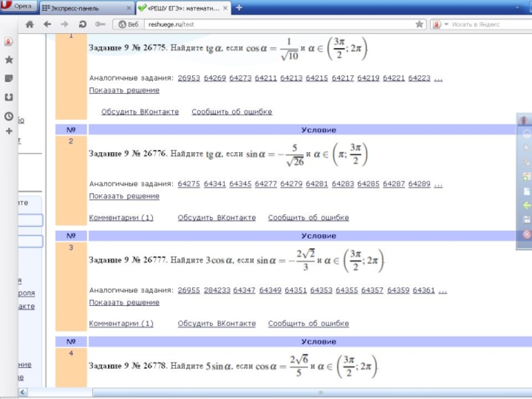The image size is (532, 399).
Task: Click green back arrow on floating toolbar
Action: (526, 205)
